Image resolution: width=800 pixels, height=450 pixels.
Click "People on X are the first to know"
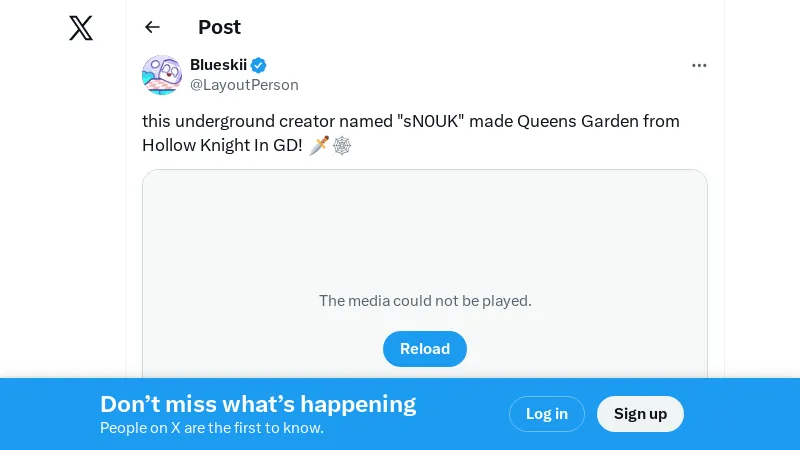(x=211, y=428)
